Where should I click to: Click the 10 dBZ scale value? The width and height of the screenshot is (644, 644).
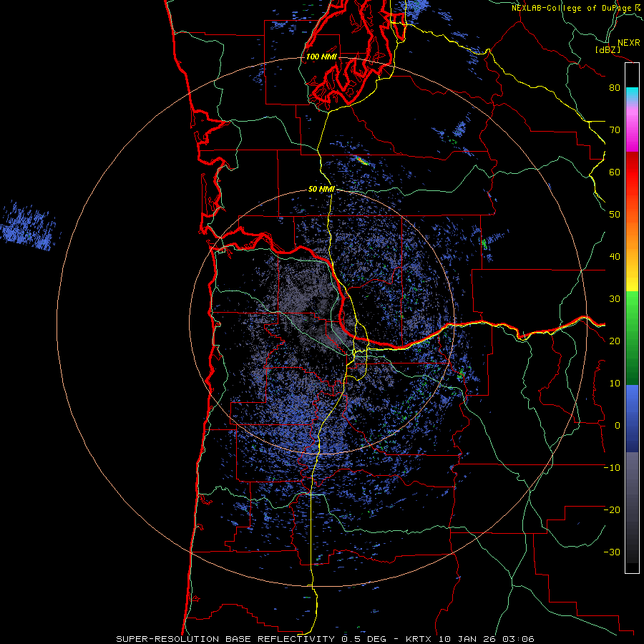point(615,384)
